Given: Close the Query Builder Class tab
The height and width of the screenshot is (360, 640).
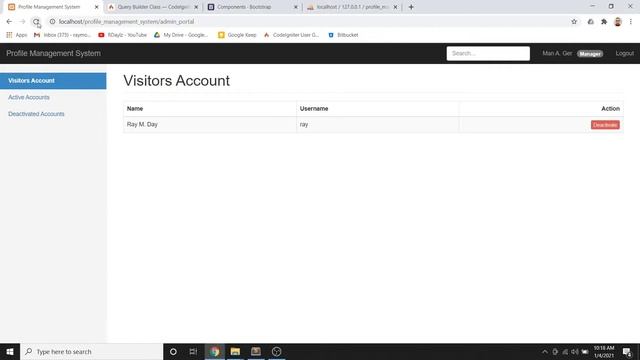Looking at the screenshot, I should [196, 7].
